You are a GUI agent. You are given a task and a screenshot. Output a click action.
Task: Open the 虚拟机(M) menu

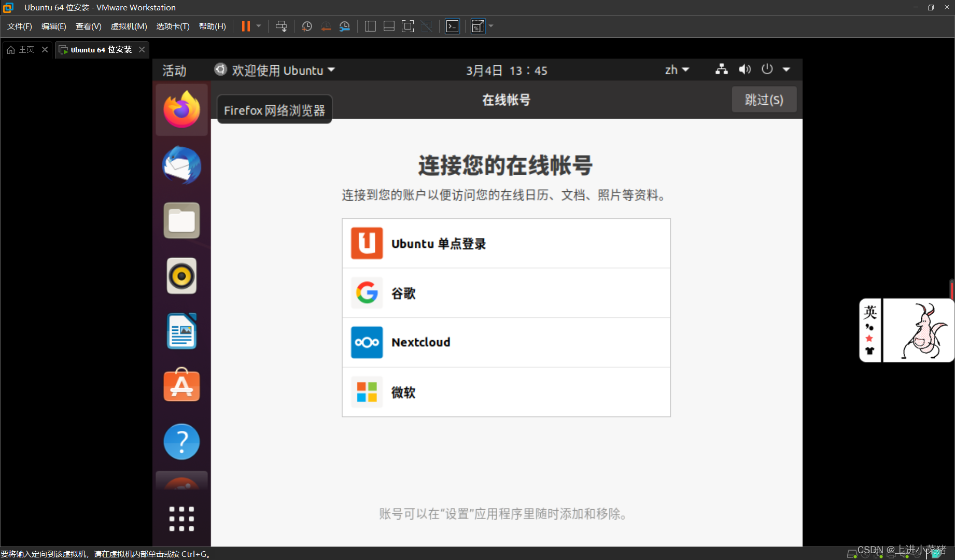pyautogui.click(x=129, y=26)
